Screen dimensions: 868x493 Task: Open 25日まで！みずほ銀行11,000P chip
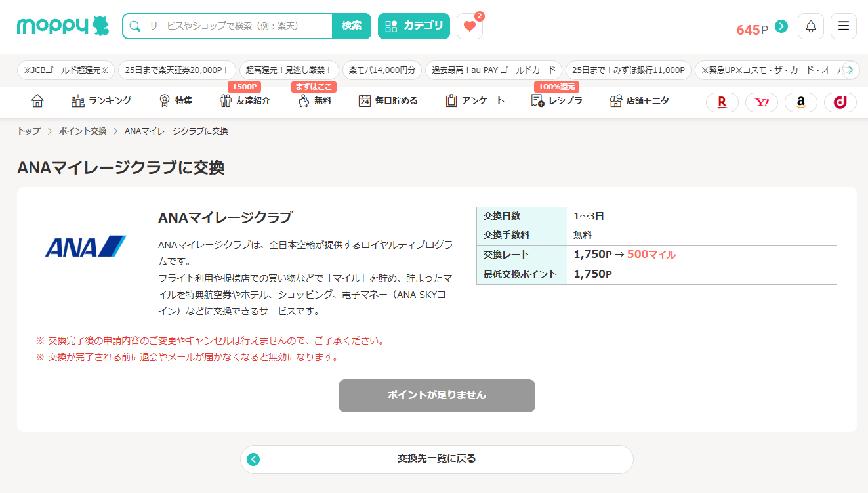pyautogui.click(x=629, y=70)
